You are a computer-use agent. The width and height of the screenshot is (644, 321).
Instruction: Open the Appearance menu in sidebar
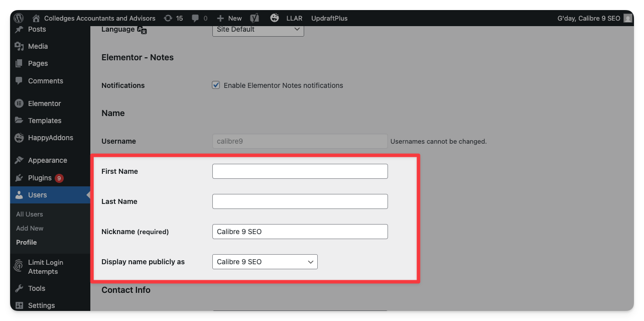47,160
